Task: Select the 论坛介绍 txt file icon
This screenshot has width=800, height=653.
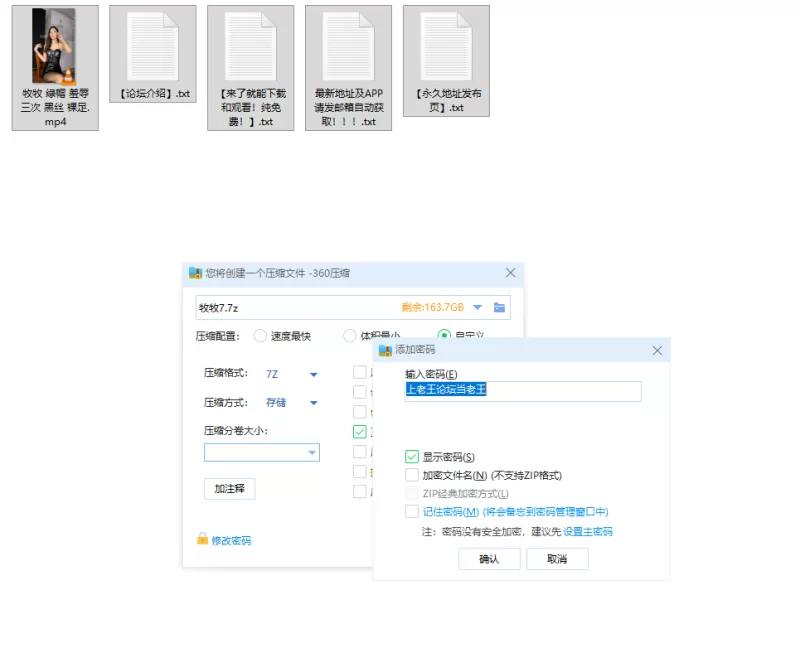Action: [x=153, y=47]
